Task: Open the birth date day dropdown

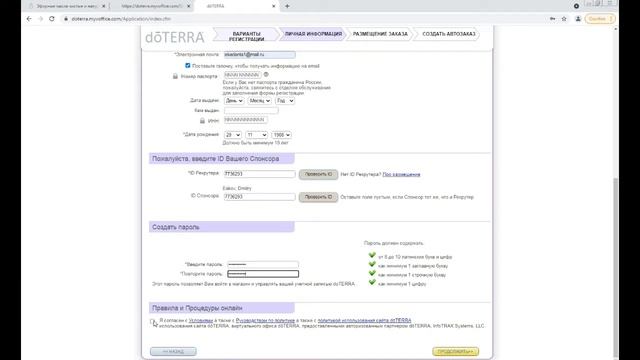Action: tap(233, 135)
